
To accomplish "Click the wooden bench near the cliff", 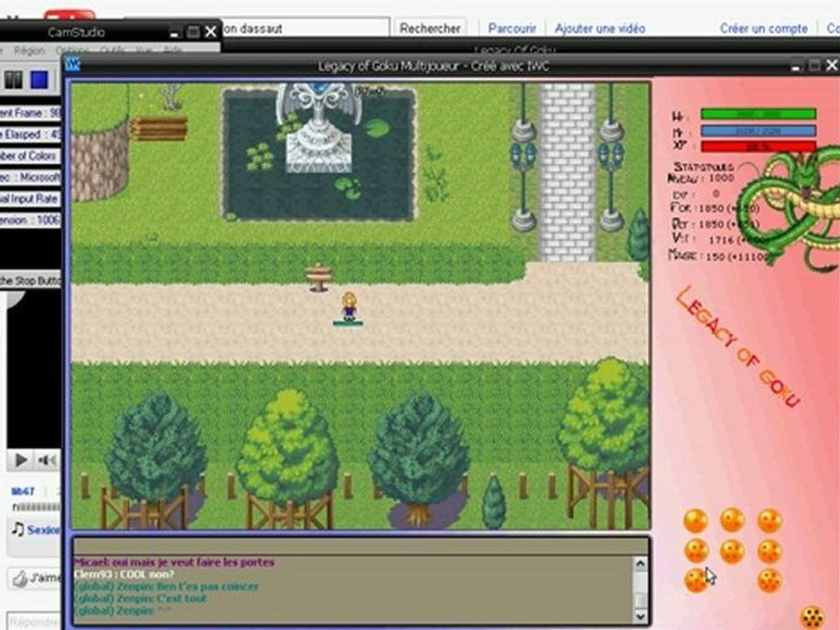I will click(158, 129).
